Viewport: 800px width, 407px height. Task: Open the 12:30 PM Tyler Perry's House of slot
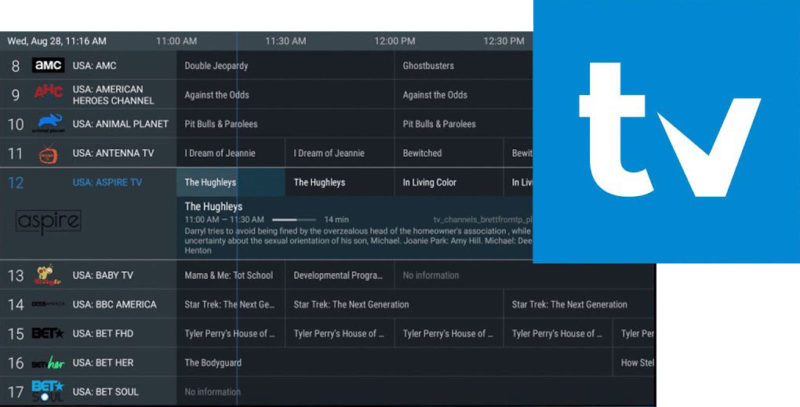(x=558, y=334)
